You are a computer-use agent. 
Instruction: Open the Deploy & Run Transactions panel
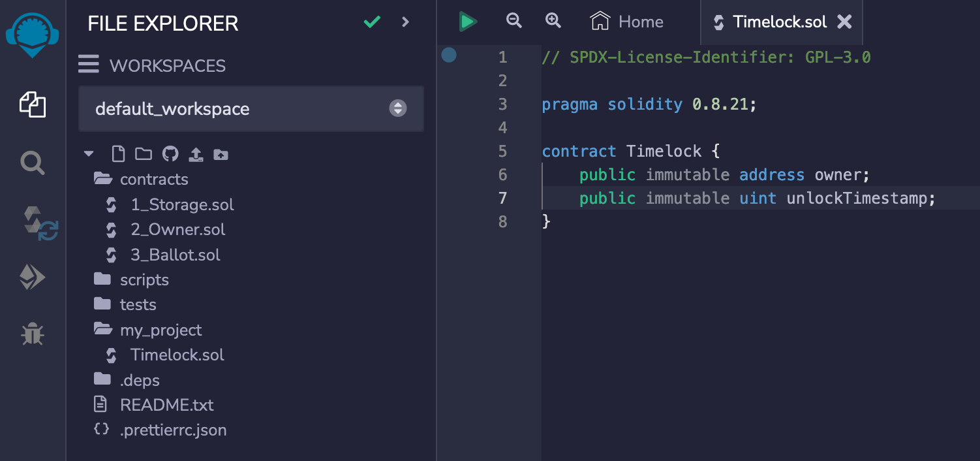pos(32,277)
